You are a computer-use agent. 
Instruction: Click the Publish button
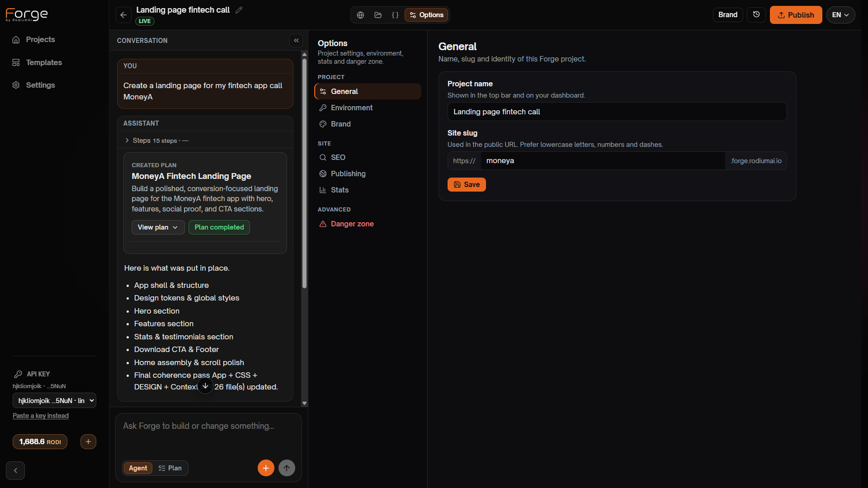(x=796, y=15)
